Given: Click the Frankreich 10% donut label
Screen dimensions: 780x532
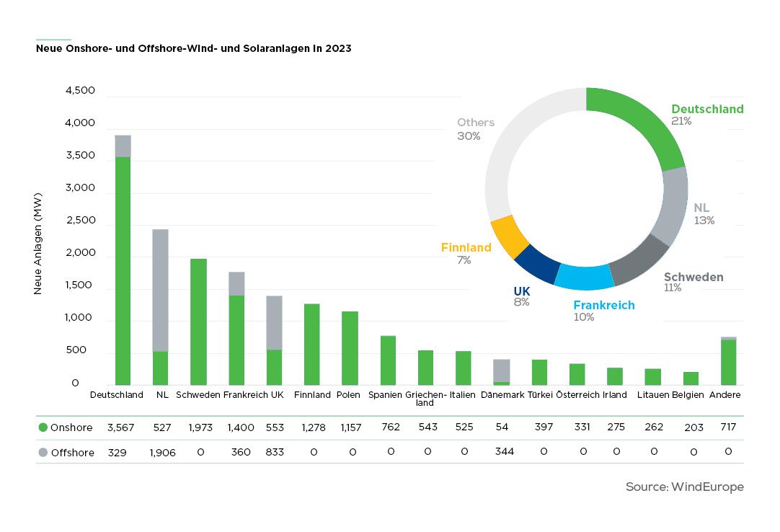Looking at the screenshot, I should tap(604, 311).
